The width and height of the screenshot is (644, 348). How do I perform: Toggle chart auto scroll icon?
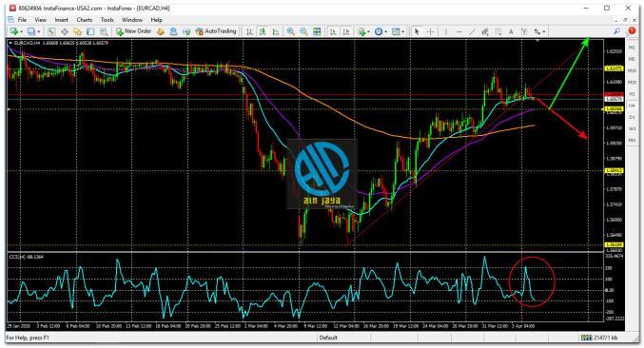[x=333, y=31]
